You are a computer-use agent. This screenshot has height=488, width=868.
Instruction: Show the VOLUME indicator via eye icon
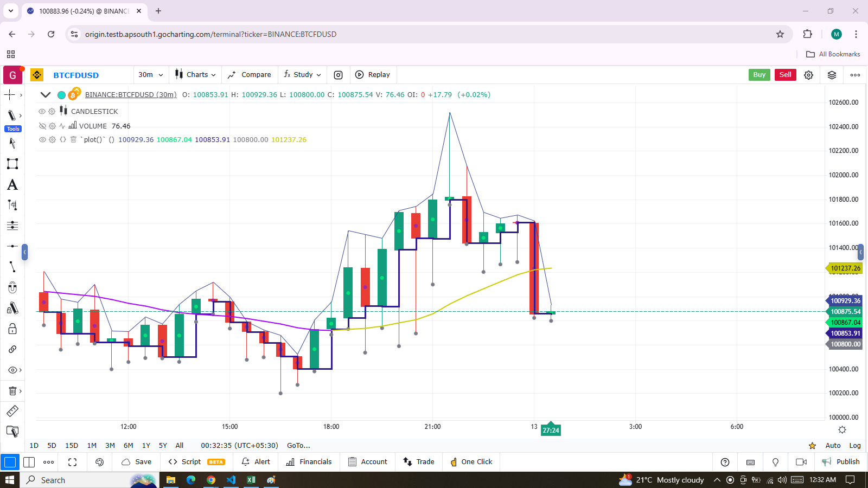point(42,126)
